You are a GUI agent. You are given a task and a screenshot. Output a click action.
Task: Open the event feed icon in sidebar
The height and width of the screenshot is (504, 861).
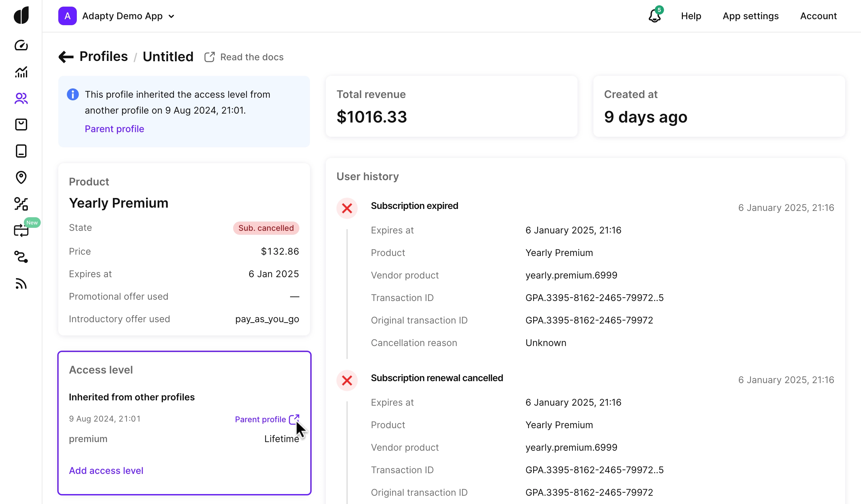(21, 283)
